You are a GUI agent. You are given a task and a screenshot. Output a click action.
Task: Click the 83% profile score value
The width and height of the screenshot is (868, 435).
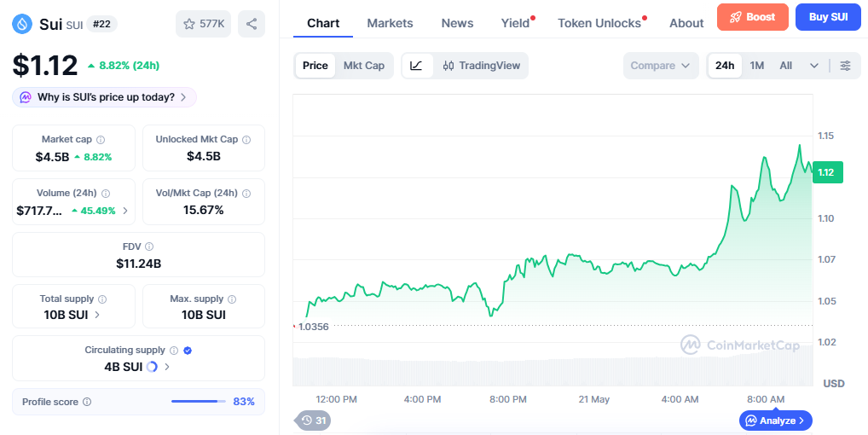click(x=244, y=402)
